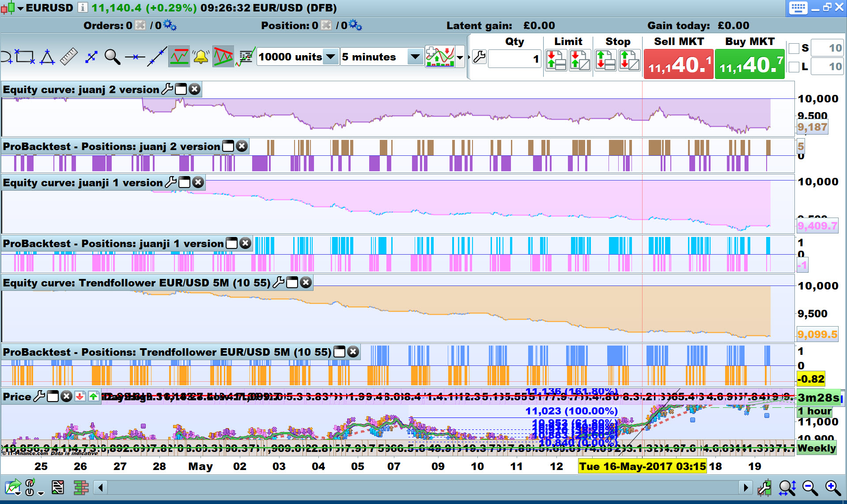
Task: Click the Buy MKT price button
Action: tap(749, 64)
